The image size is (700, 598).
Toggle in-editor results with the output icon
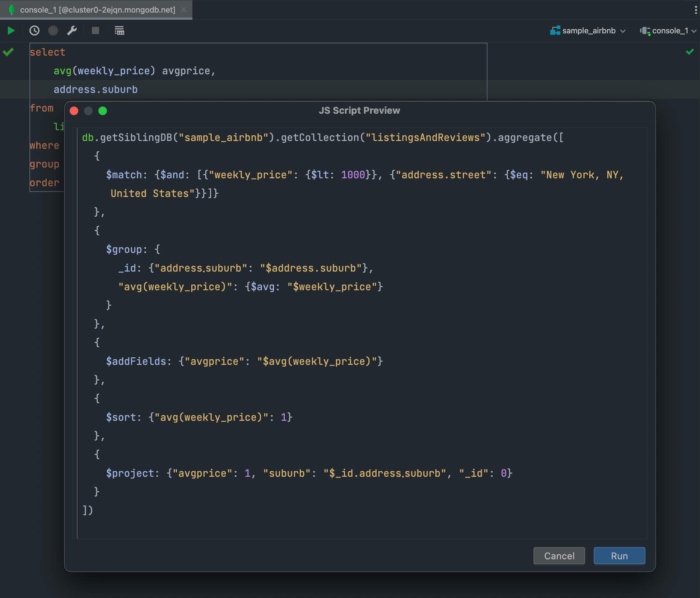[x=119, y=30]
